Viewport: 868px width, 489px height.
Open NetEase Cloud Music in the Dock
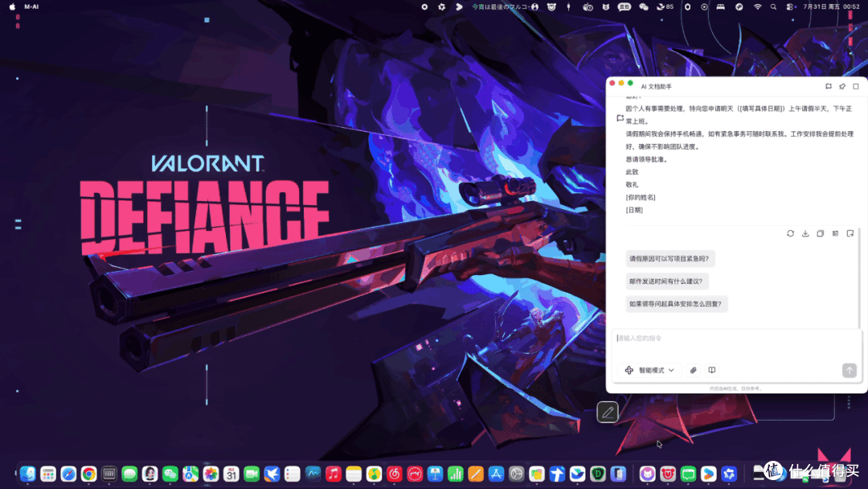pos(394,474)
